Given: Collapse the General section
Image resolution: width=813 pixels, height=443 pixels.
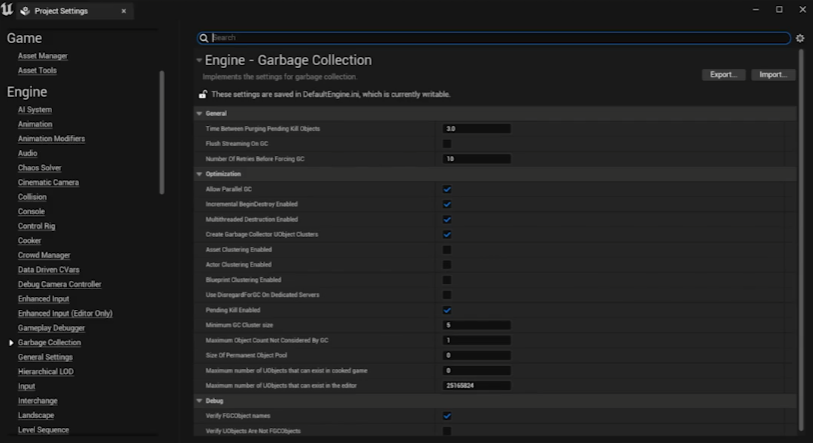Looking at the screenshot, I should pos(199,113).
